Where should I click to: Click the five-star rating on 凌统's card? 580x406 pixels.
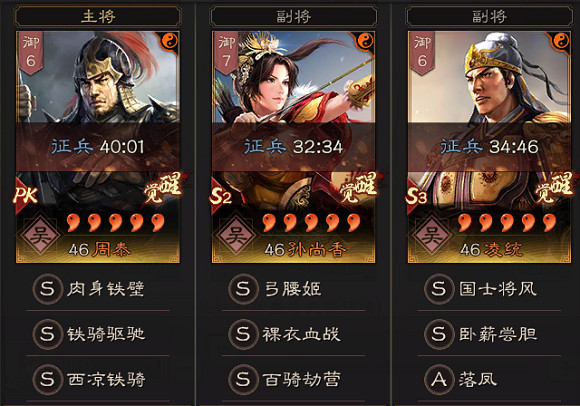(507, 223)
